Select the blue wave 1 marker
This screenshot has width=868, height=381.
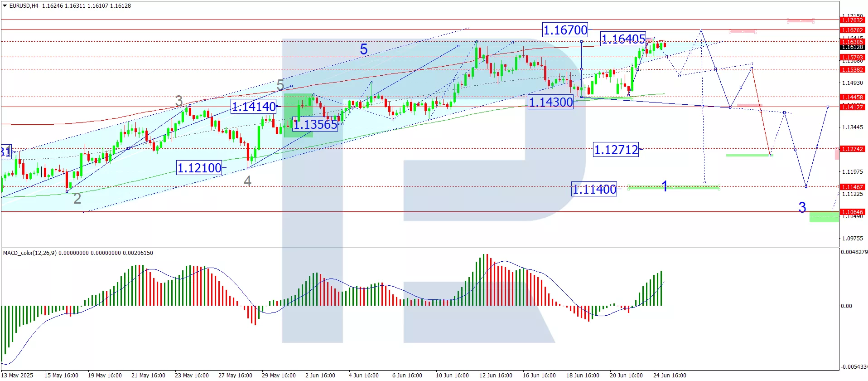(664, 186)
